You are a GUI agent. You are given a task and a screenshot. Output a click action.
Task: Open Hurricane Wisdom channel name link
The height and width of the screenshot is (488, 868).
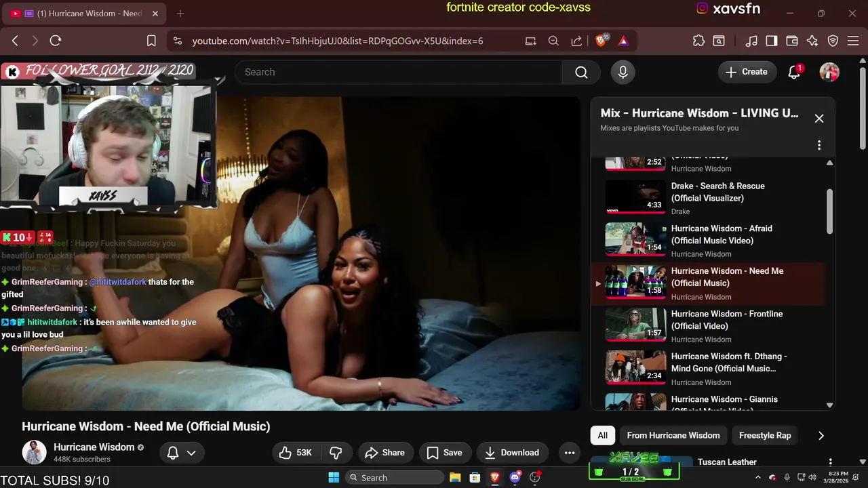pos(94,447)
